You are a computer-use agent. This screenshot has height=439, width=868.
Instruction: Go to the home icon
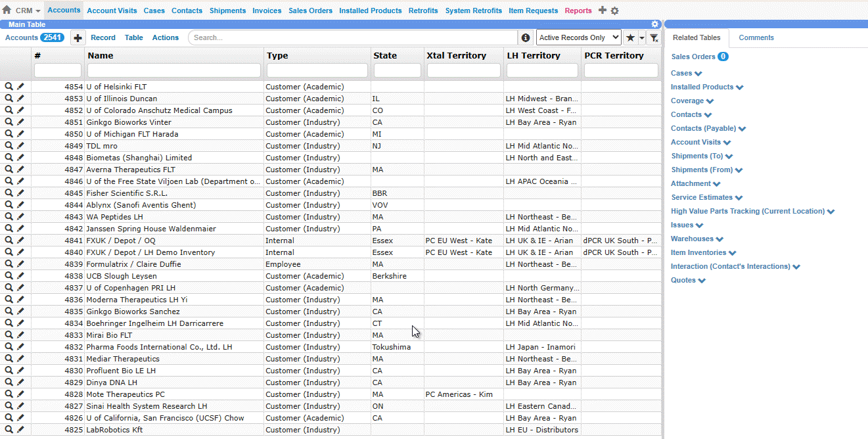[x=7, y=11]
